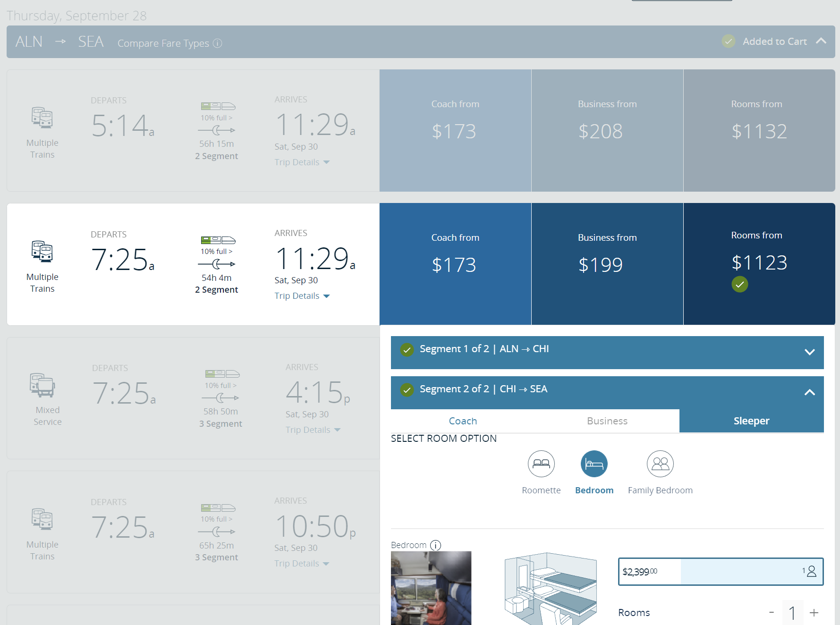Increase the number of rooms with plus
The image size is (840, 625).
click(x=814, y=613)
